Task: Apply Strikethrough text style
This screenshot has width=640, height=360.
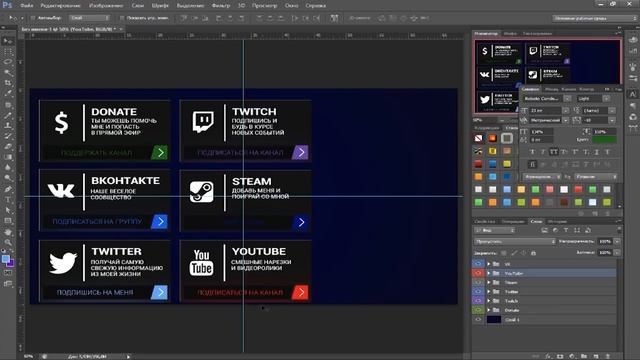Action: click(607, 152)
